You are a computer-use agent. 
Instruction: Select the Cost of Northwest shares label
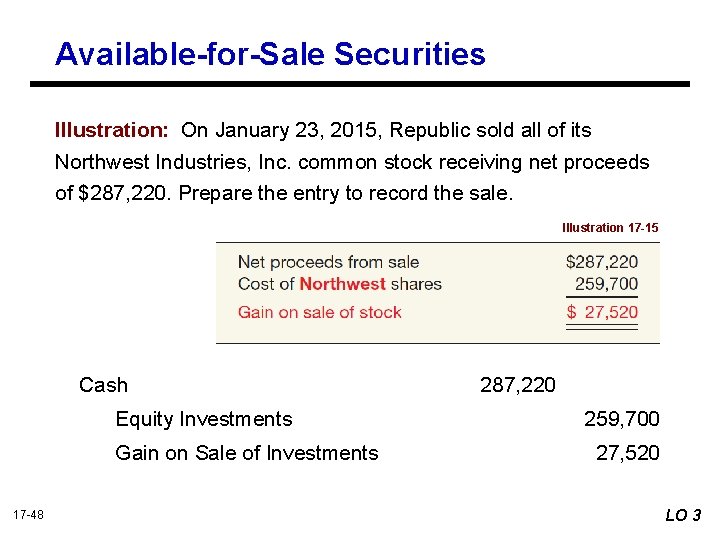click(339, 284)
